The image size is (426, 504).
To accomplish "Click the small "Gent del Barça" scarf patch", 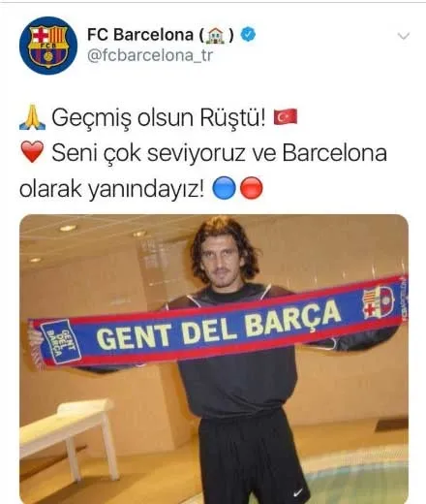I will (60, 341).
